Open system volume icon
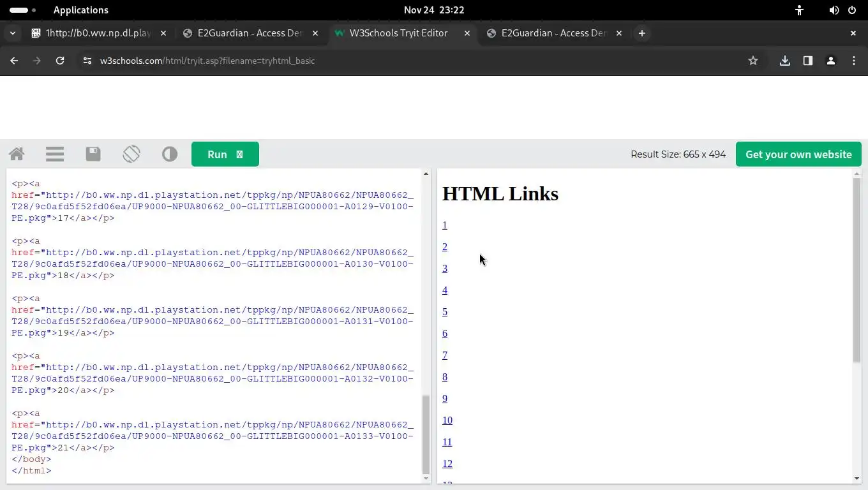Viewport: 868px width, 490px height. pos(834,10)
